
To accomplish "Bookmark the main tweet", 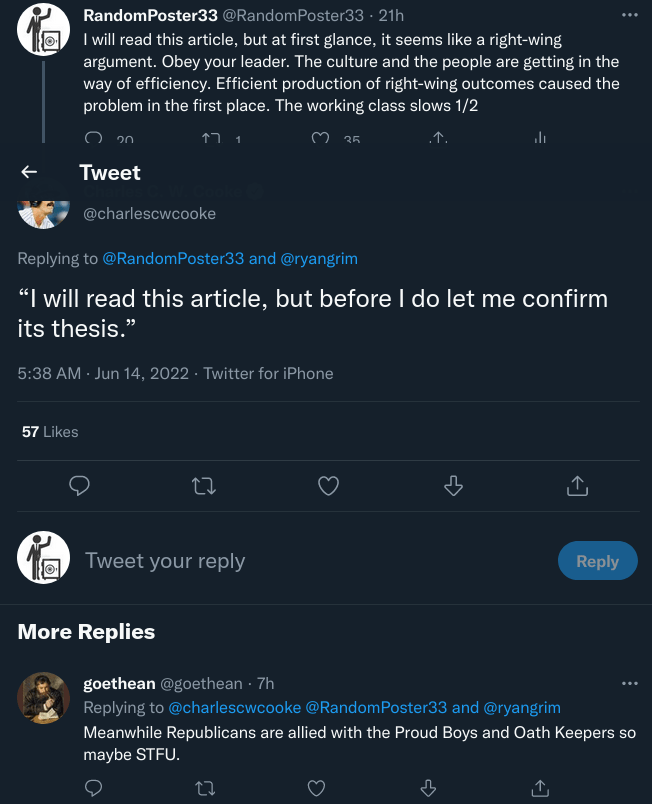I will [x=453, y=486].
